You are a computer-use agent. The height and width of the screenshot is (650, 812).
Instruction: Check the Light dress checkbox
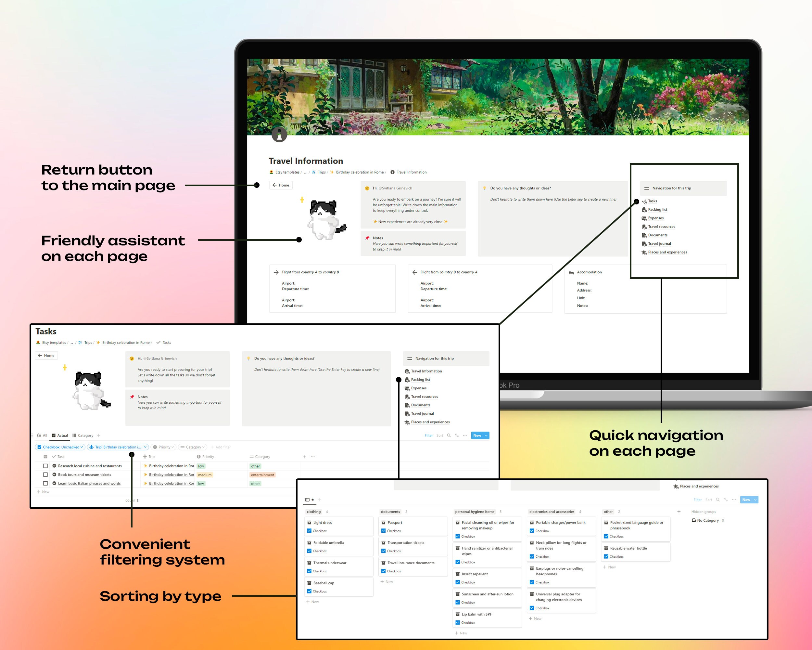[310, 530]
